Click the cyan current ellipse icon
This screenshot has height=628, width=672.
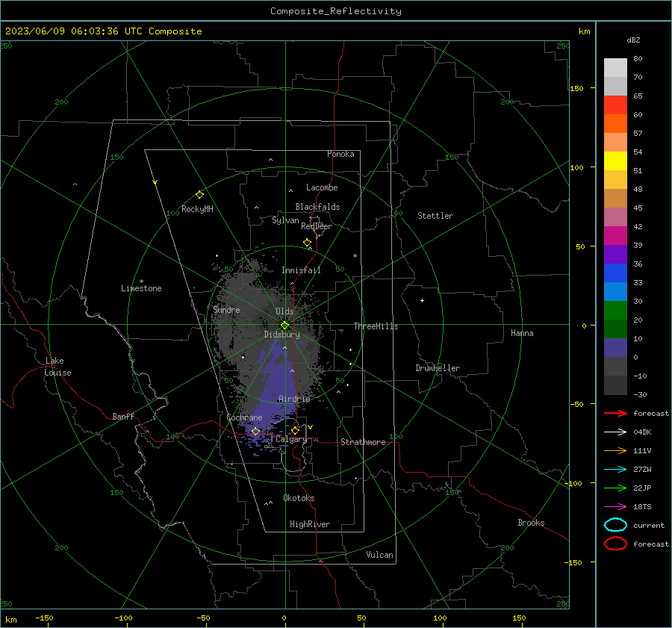[615, 525]
